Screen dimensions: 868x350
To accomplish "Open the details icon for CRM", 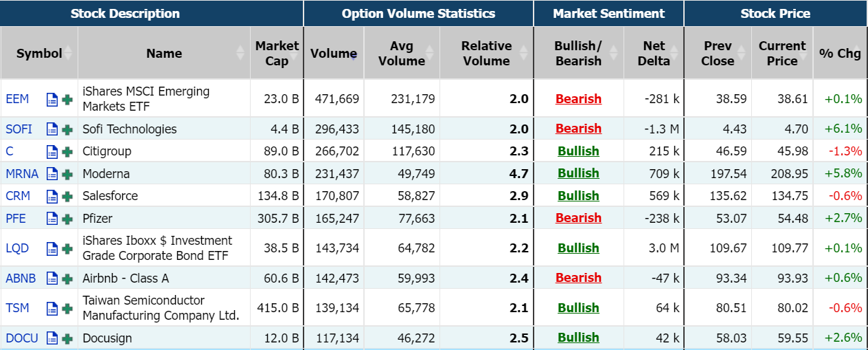I will [x=52, y=196].
